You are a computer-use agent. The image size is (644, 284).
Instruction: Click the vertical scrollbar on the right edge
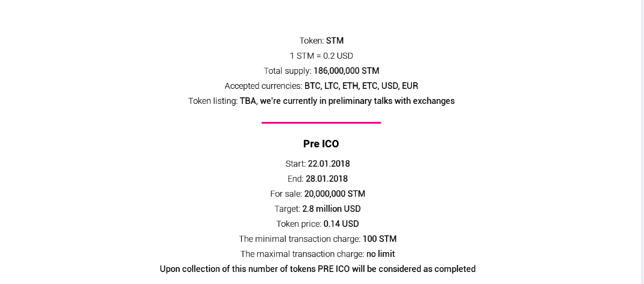[x=642, y=142]
